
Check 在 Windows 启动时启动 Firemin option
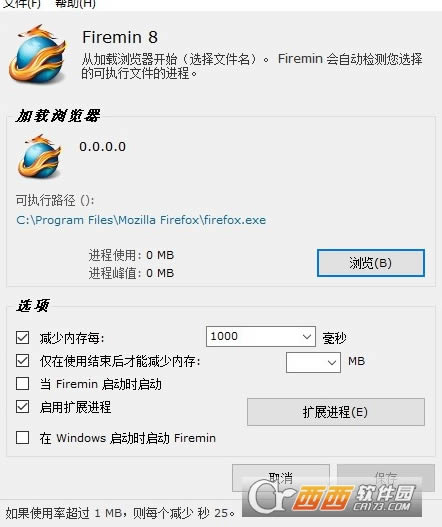click(23, 438)
